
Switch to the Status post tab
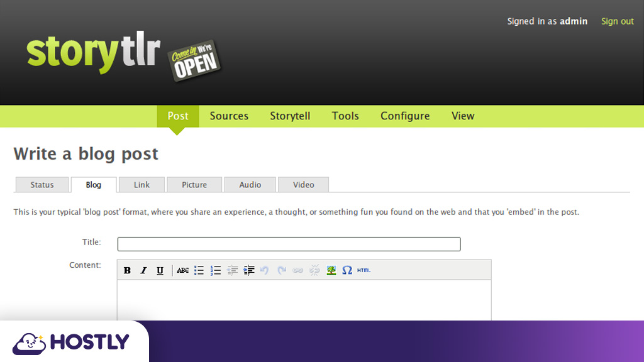point(42,185)
